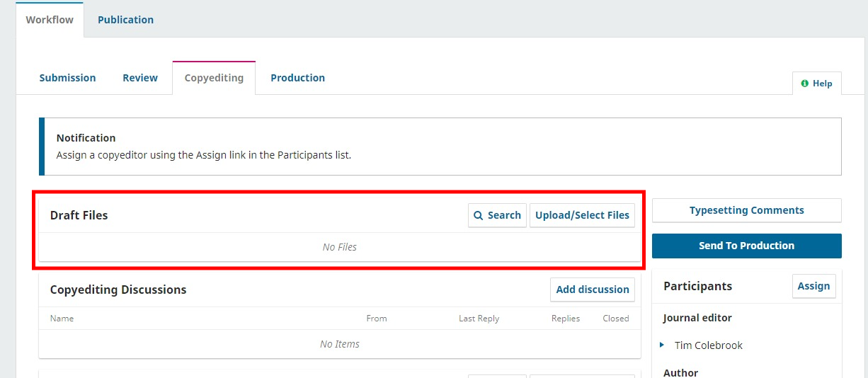Assign a participant
The image size is (868, 378).
click(x=813, y=286)
